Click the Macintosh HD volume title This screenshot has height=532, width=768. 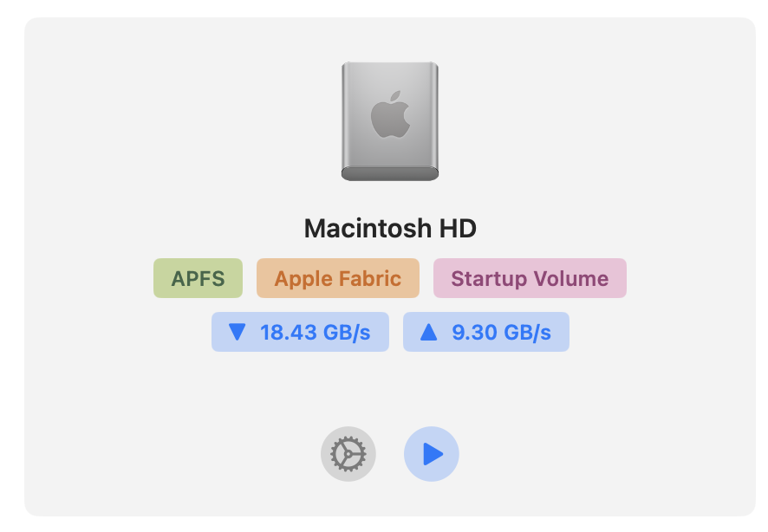pos(390,229)
